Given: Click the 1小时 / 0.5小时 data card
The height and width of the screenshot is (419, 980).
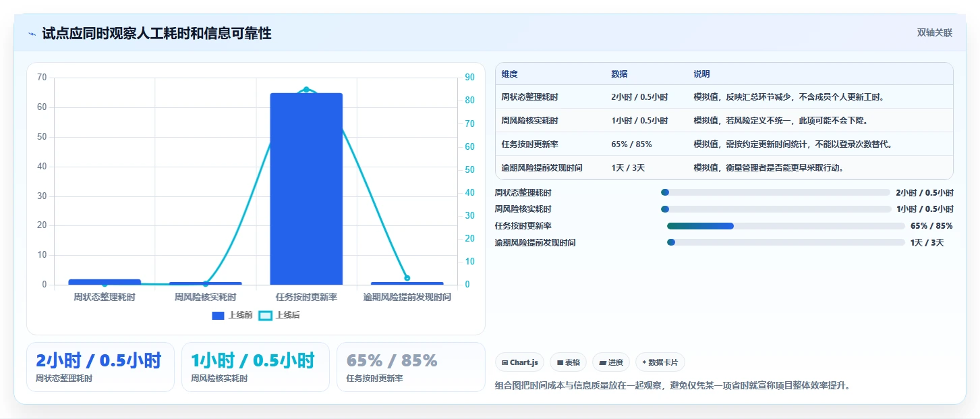Looking at the screenshot, I should 256,367.
